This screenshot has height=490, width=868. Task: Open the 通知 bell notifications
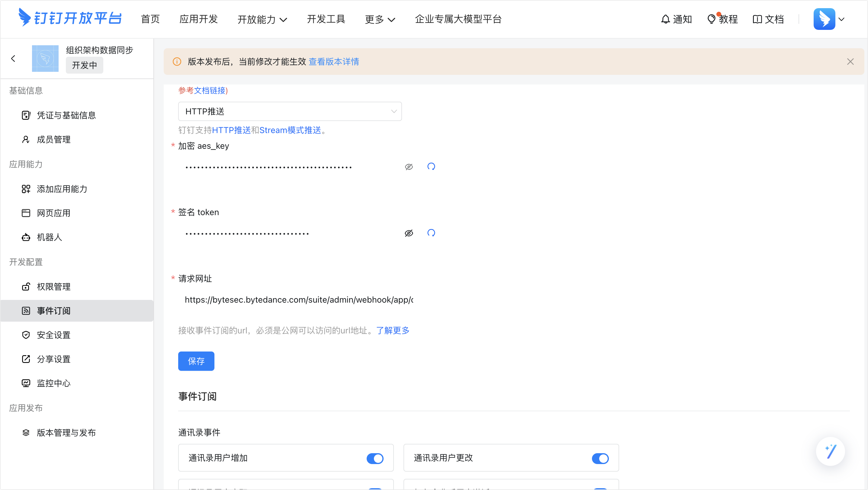(676, 19)
